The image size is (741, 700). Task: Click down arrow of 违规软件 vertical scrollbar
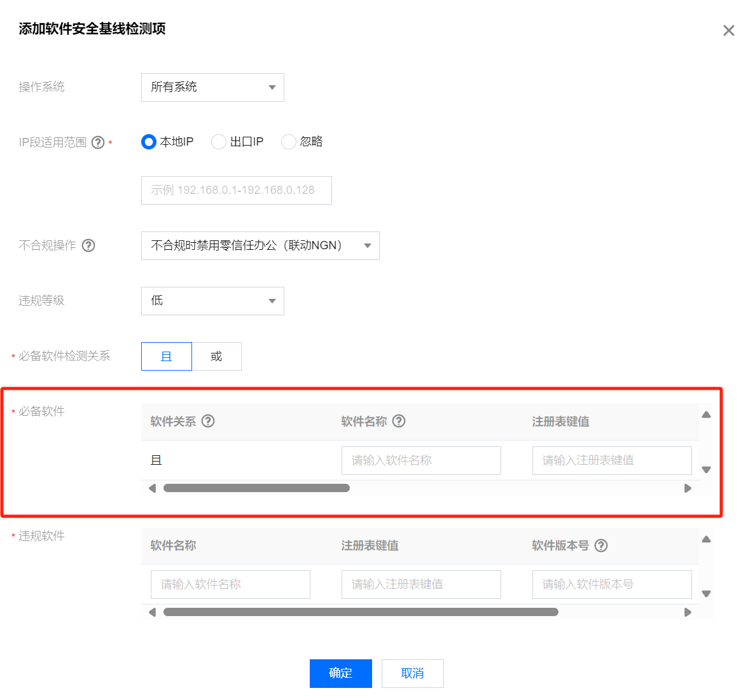[707, 594]
